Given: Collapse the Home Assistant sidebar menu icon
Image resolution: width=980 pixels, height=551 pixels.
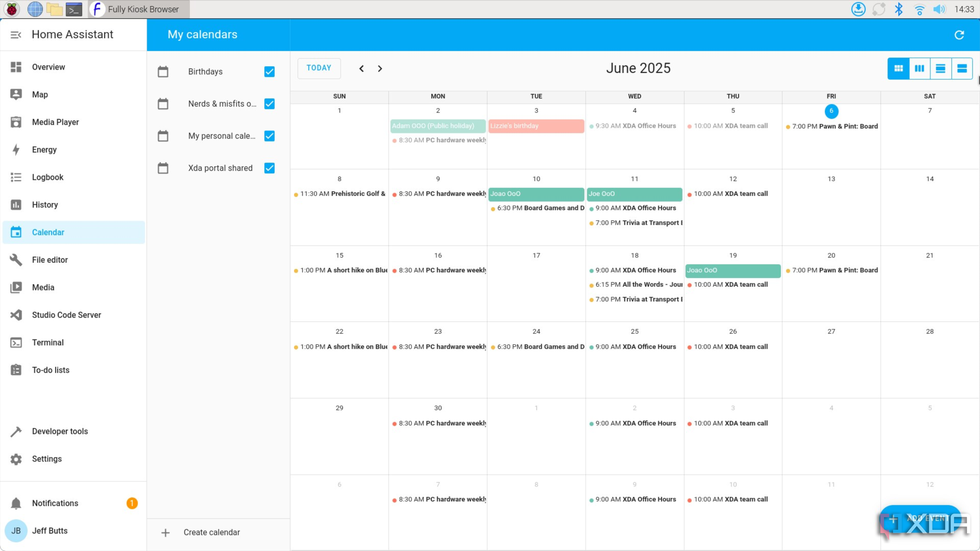Looking at the screenshot, I should pyautogui.click(x=16, y=35).
